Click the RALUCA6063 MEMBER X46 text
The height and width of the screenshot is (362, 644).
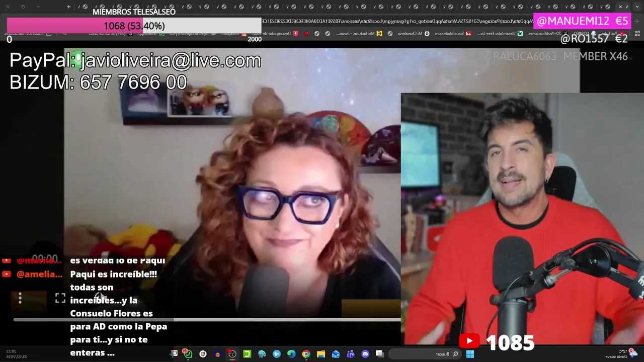coord(555,56)
